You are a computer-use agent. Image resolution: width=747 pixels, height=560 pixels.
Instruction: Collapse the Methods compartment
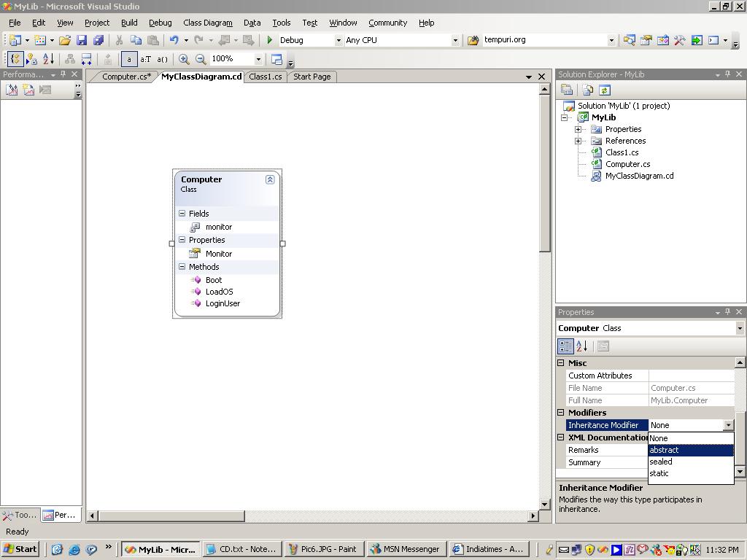[x=182, y=267]
